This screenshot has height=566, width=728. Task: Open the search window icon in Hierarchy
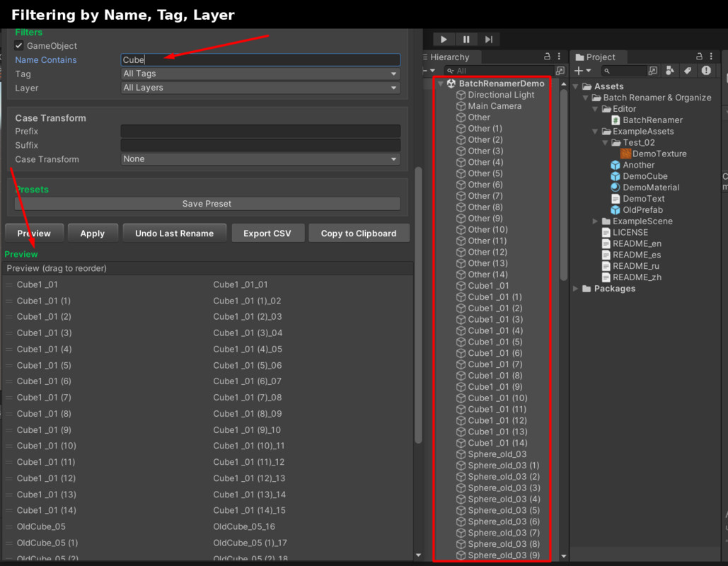(x=560, y=71)
